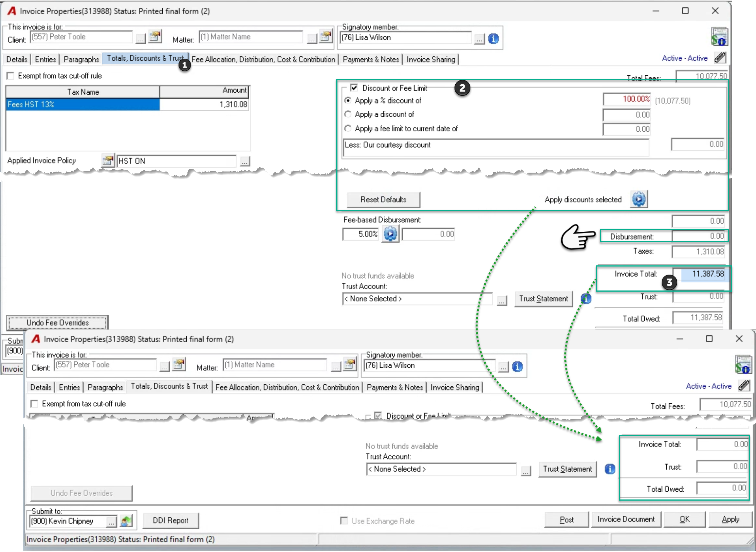
Task: Open Invoice Sharing tab, lower window
Action: pos(455,387)
